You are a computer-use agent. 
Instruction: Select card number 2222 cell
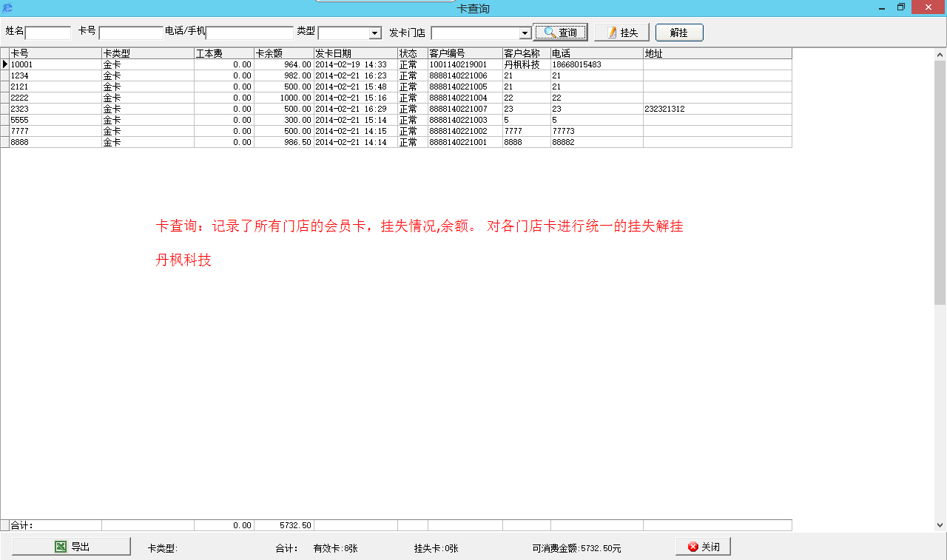pos(55,98)
